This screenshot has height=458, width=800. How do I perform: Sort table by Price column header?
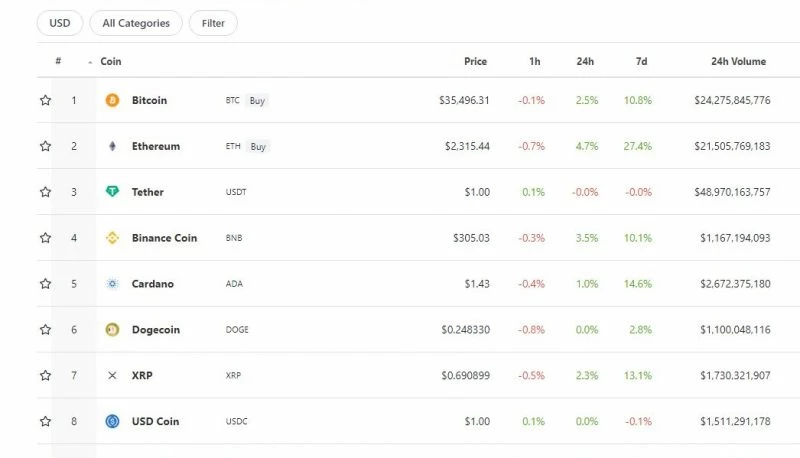click(475, 61)
